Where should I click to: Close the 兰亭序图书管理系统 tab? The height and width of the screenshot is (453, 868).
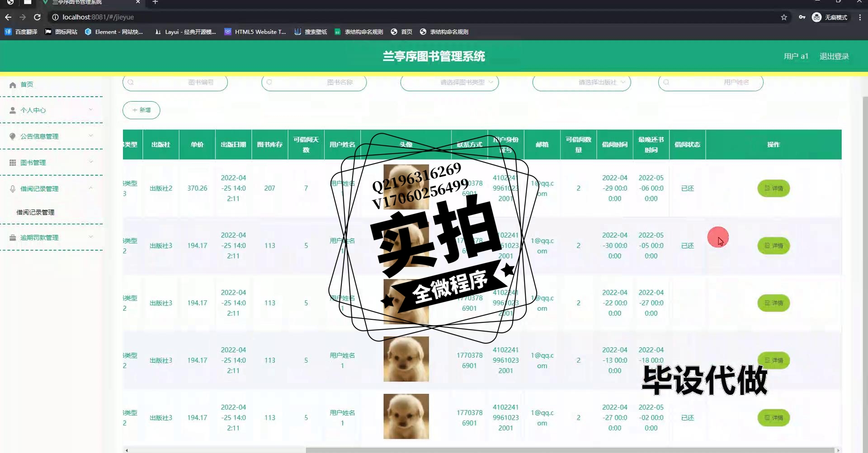[x=138, y=2]
